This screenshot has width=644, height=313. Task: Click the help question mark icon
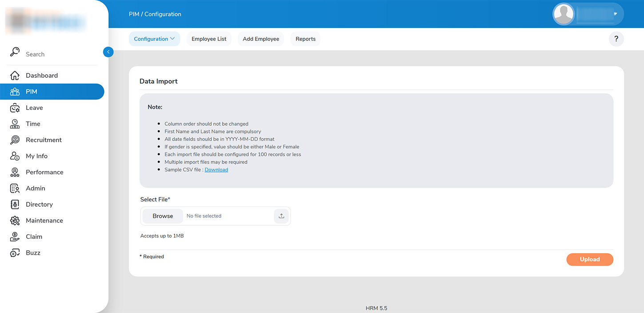[616, 39]
